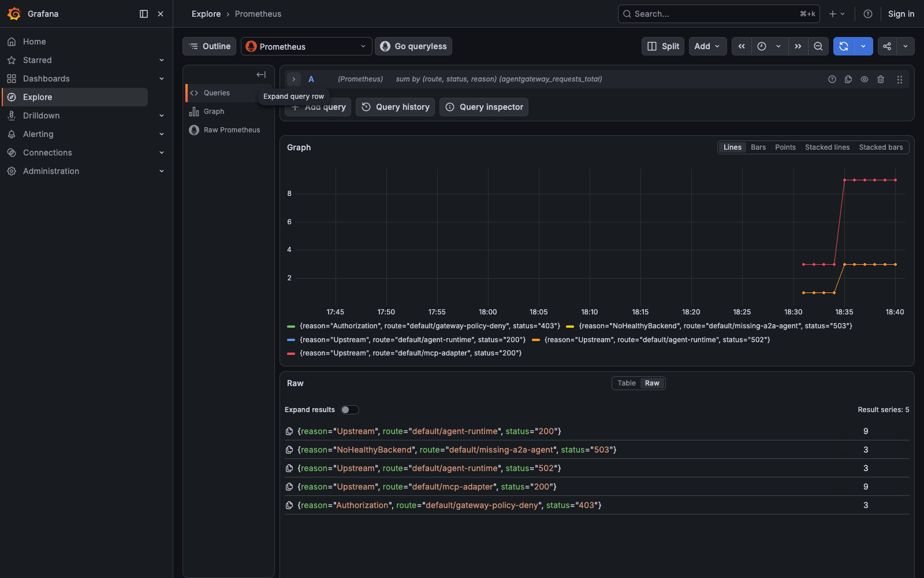Viewport: 924px width, 578px height.
Task: Open the help question mark icon
Action: click(868, 14)
